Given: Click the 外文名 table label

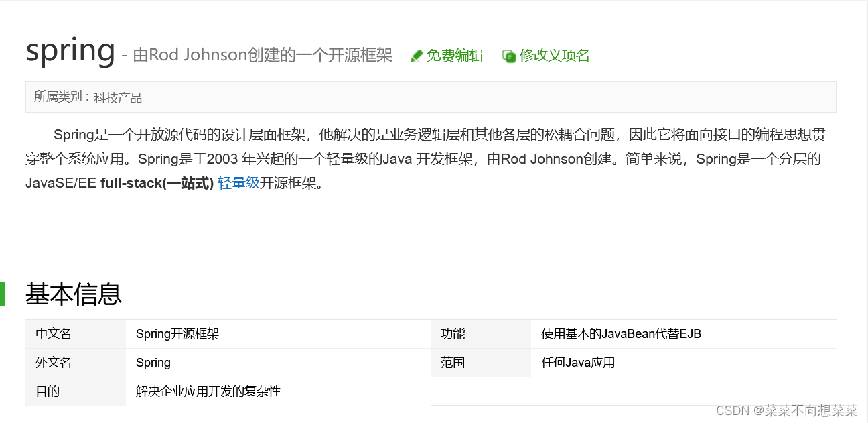Looking at the screenshot, I should point(54,363).
